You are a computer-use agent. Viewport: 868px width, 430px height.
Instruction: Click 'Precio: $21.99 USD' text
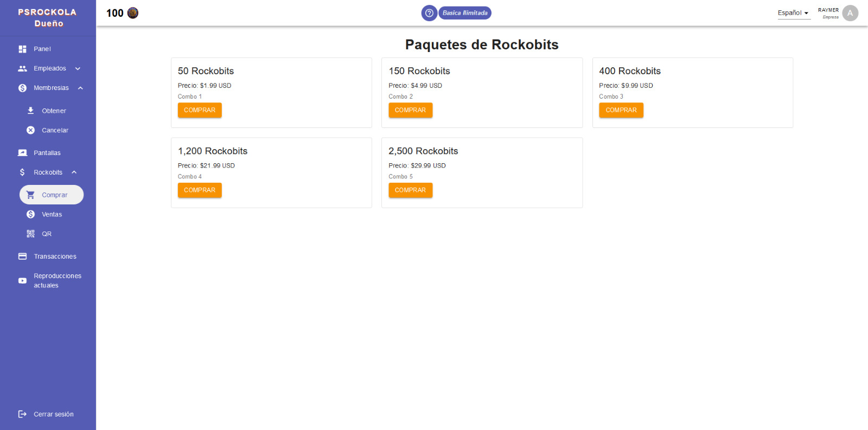(206, 166)
